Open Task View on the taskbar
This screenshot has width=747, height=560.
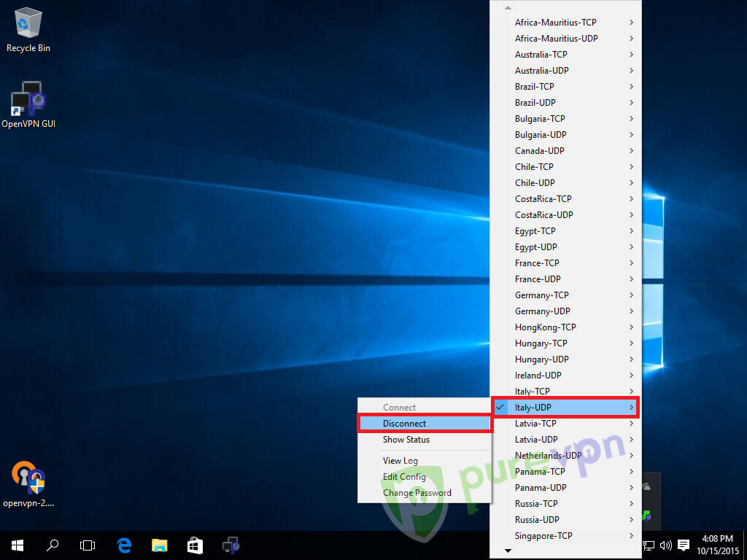click(x=88, y=545)
